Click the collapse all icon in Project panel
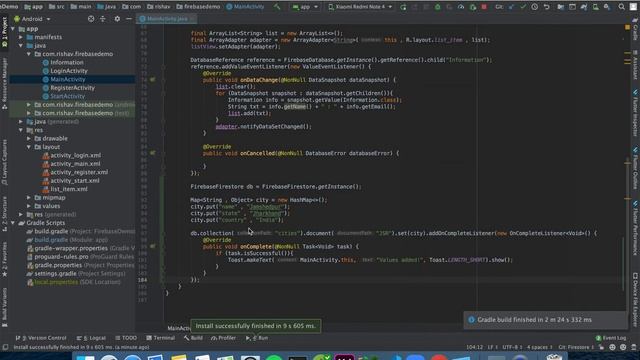This screenshot has height=360, width=640. click(102, 19)
